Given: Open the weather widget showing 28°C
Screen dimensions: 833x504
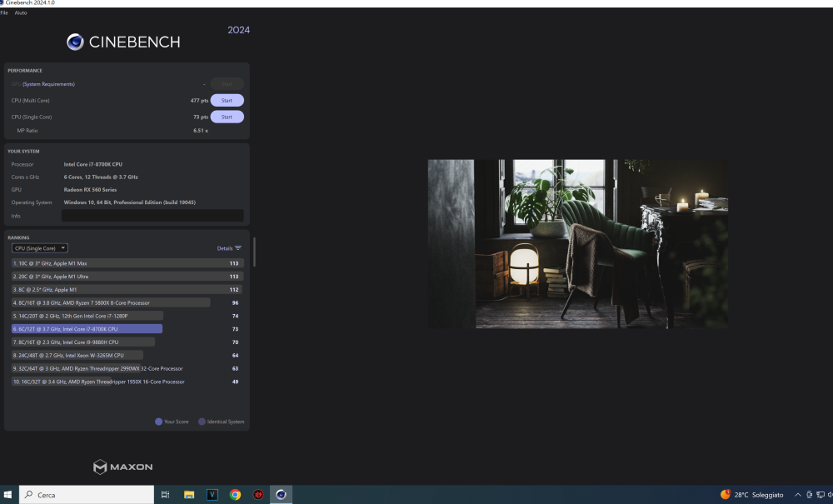Looking at the screenshot, I should (751, 495).
